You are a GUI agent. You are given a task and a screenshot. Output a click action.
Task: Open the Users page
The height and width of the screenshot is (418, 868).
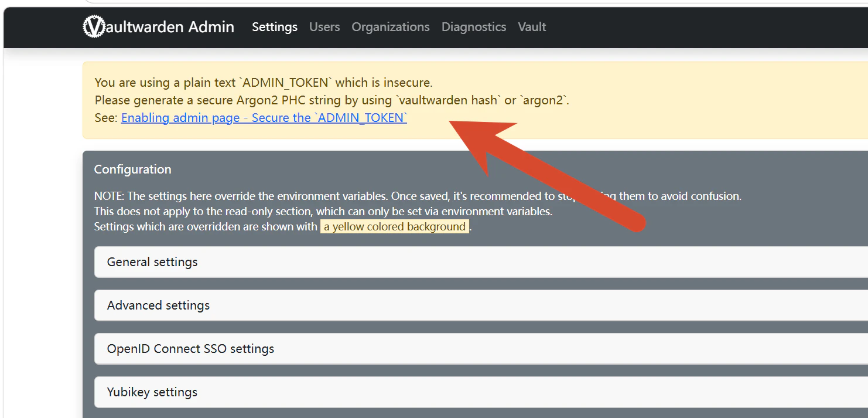click(x=324, y=27)
